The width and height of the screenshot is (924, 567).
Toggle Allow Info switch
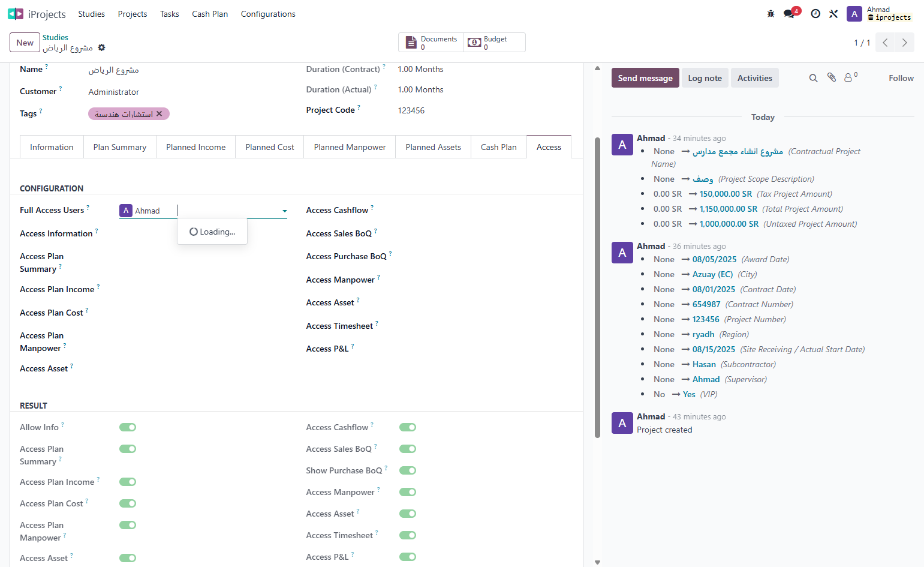[x=128, y=427]
